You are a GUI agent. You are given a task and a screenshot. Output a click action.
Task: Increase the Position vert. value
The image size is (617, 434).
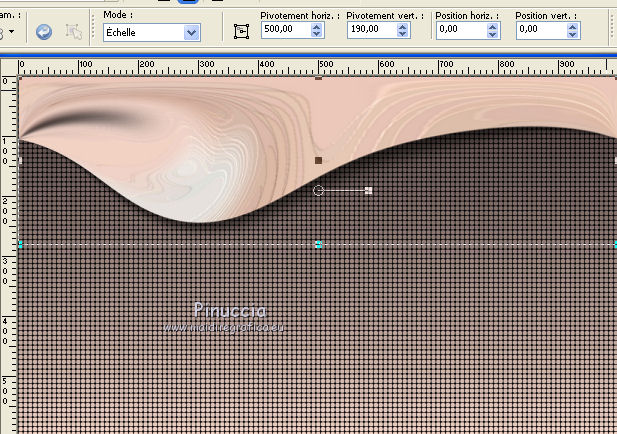(x=573, y=27)
